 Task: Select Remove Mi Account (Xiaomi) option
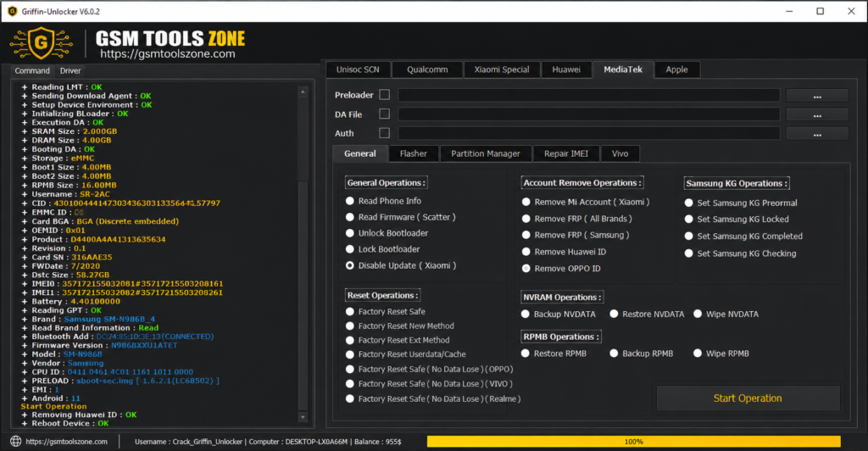coord(526,202)
